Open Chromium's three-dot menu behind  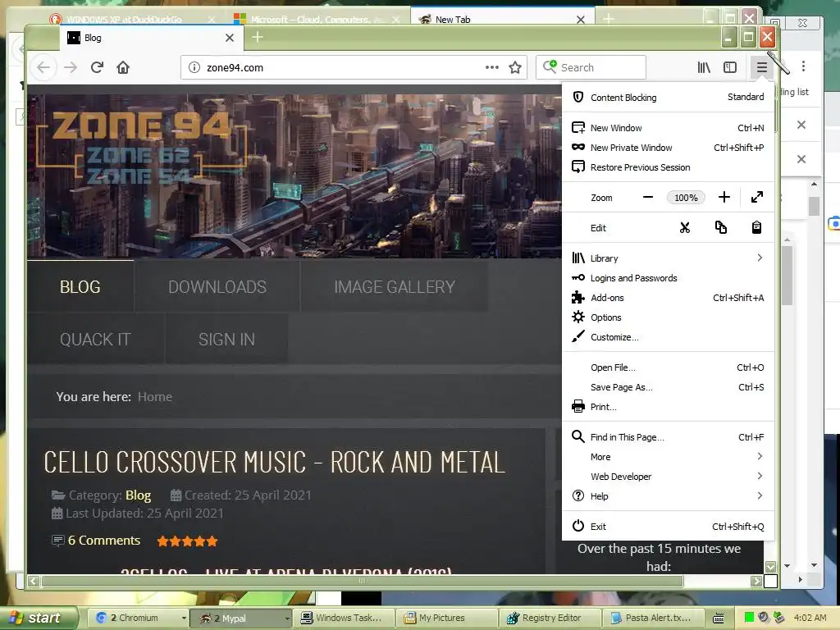point(803,66)
